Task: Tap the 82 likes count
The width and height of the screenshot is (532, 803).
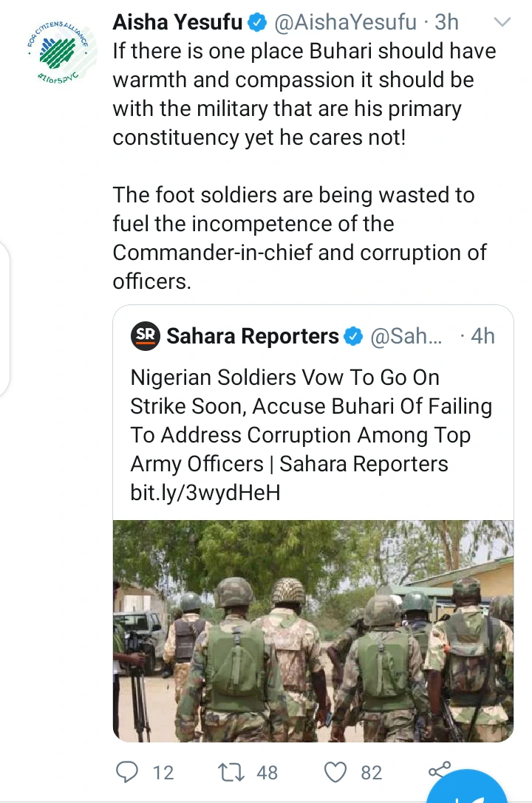Action: pyautogui.click(x=371, y=772)
